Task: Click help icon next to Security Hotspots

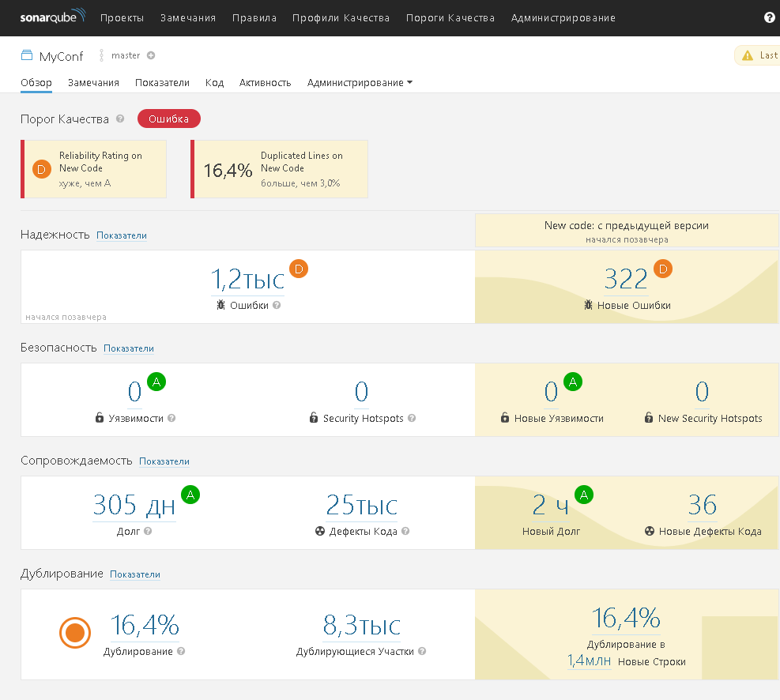Action: pos(411,418)
